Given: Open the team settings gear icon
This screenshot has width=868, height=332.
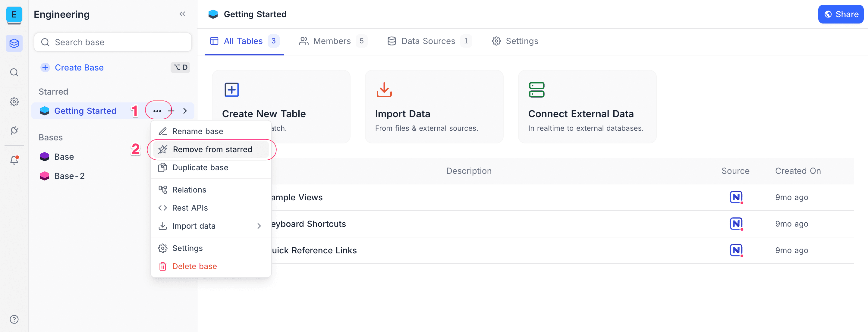Looking at the screenshot, I should [14, 102].
